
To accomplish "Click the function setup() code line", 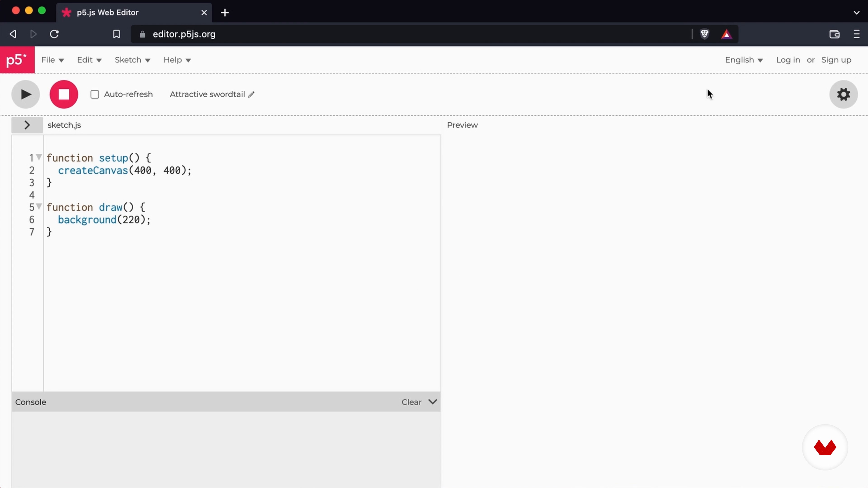I will pos(99,158).
